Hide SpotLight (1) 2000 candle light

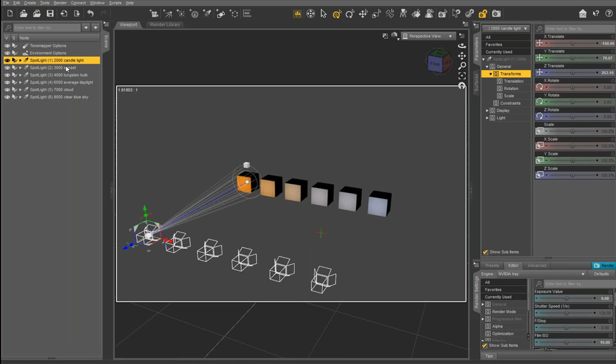(x=7, y=61)
